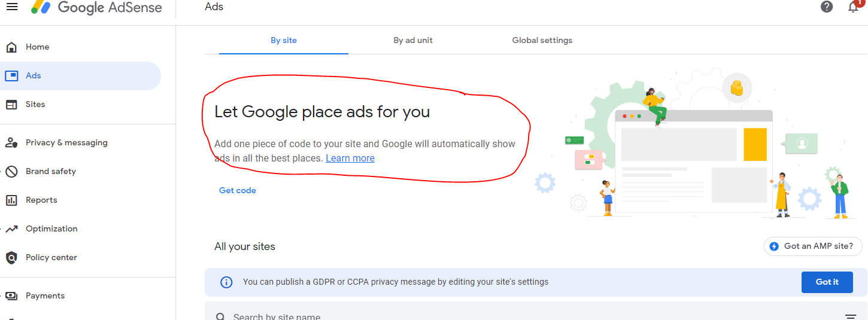Open the hamburger main menu

pos(11,7)
